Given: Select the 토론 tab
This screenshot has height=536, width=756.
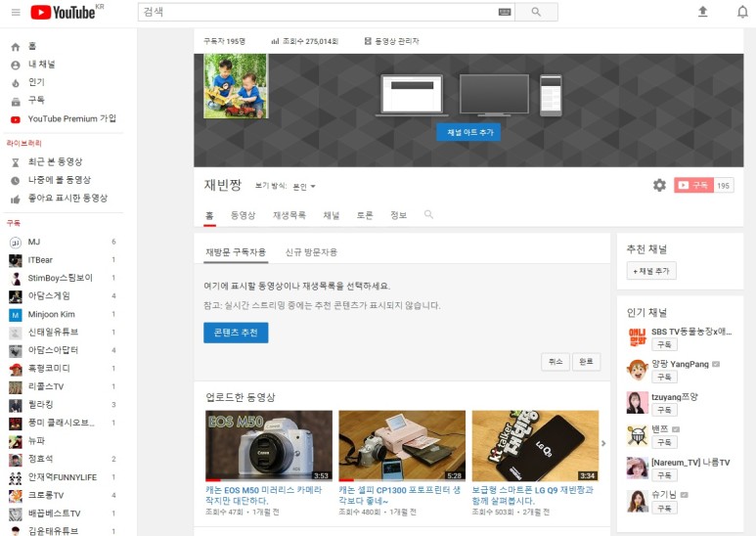Looking at the screenshot, I should (x=365, y=215).
